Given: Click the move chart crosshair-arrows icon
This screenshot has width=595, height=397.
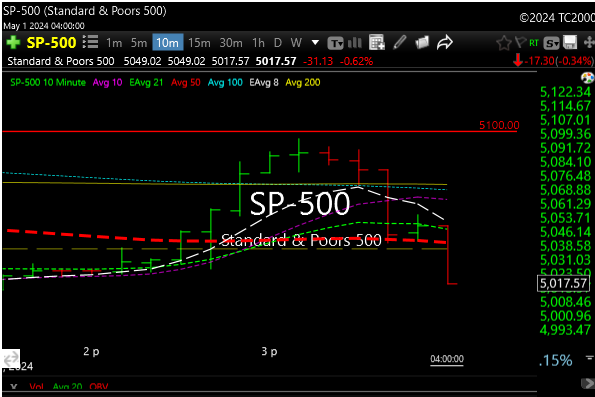Looking at the screenshot, I should click(589, 43).
